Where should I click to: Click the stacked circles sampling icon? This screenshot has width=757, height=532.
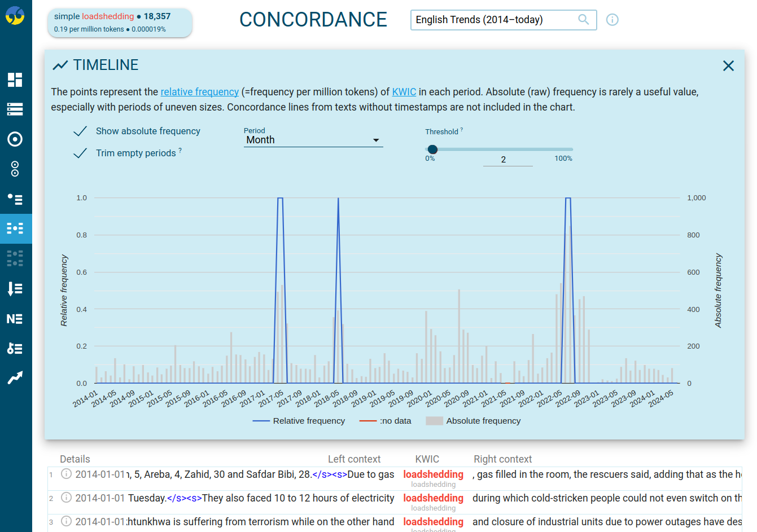(15, 169)
